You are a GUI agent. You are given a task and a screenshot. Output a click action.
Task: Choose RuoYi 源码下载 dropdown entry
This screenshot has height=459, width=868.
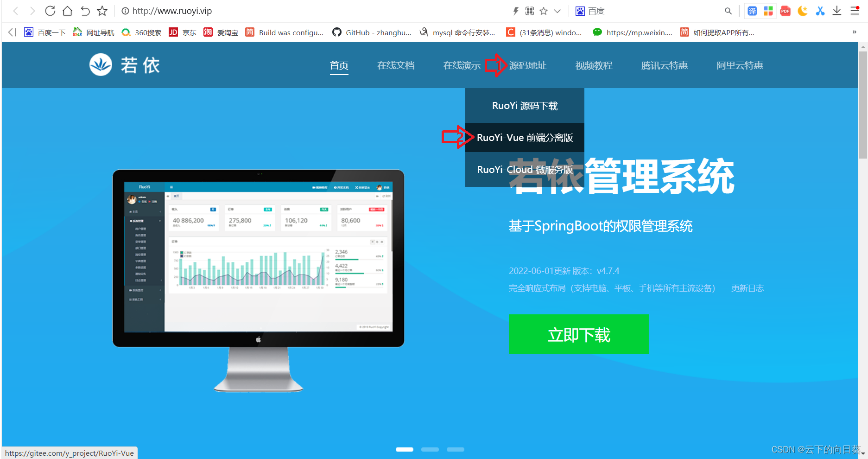coord(525,106)
